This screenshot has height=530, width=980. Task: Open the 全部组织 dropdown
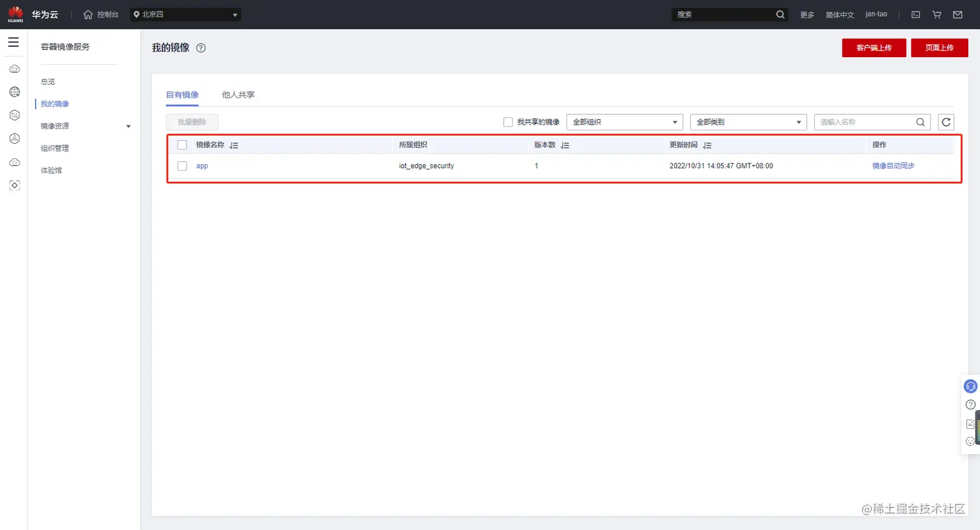point(625,122)
